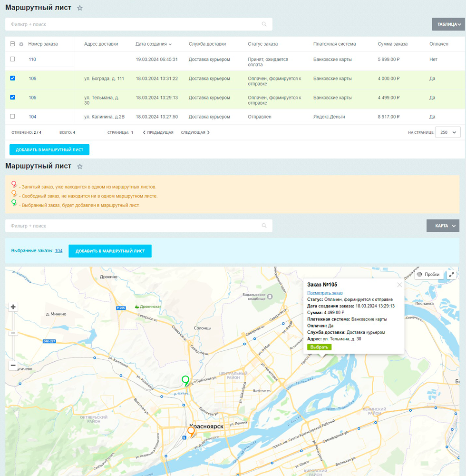Go to СЛЕДУЮЩАЯ page
Viewport: 466px width, 476px height.
pyautogui.click(x=195, y=132)
